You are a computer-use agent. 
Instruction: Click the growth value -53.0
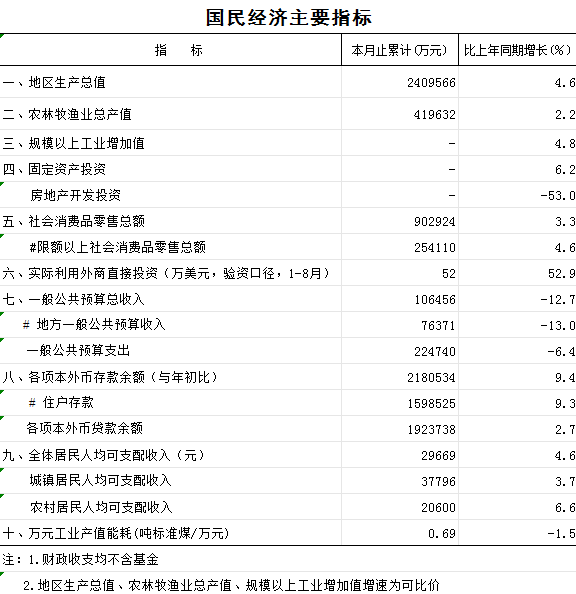pos(558,195)
